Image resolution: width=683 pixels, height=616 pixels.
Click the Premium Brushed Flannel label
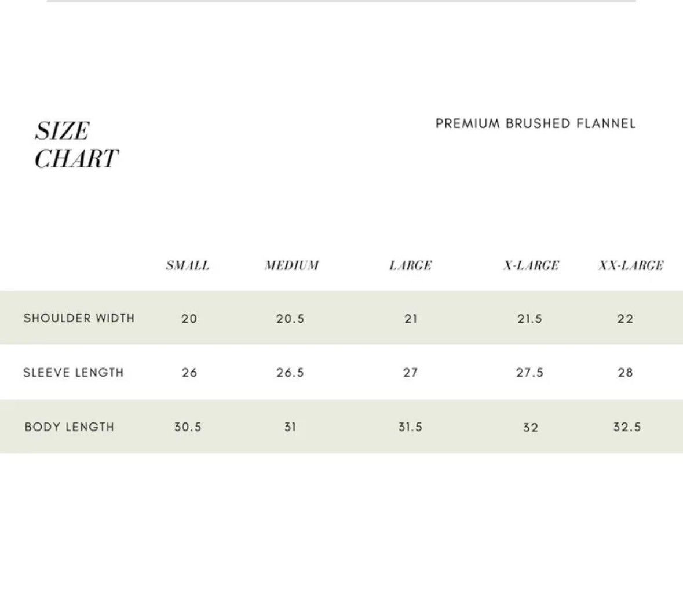[x=535, y=124]
